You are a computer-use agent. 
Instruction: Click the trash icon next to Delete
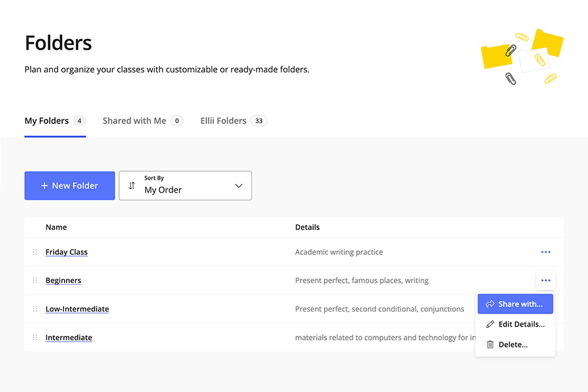491,344
